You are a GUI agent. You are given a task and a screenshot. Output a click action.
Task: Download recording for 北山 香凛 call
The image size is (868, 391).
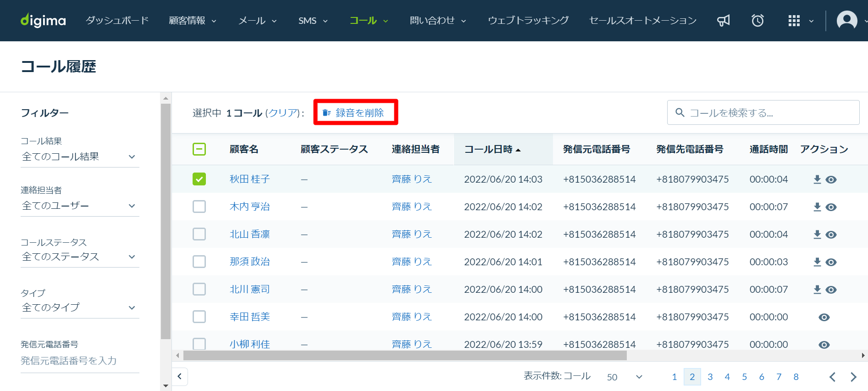[817, 235]
